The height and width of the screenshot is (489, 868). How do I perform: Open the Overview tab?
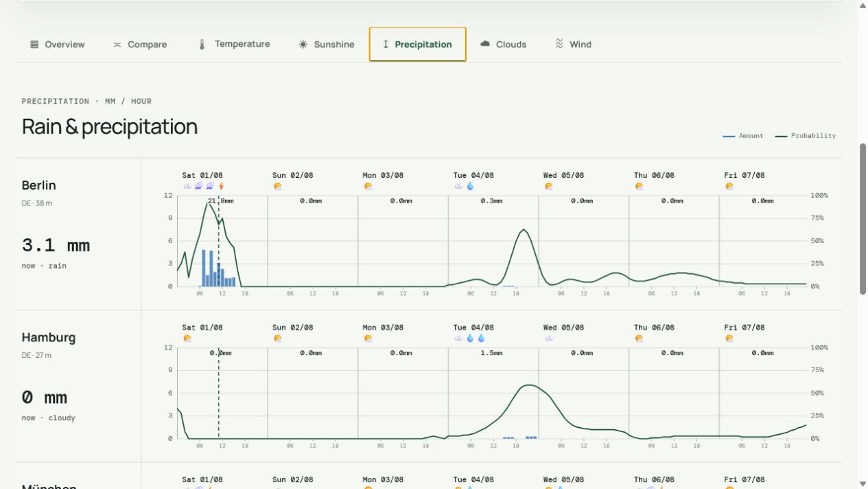(x=58, y=44)
